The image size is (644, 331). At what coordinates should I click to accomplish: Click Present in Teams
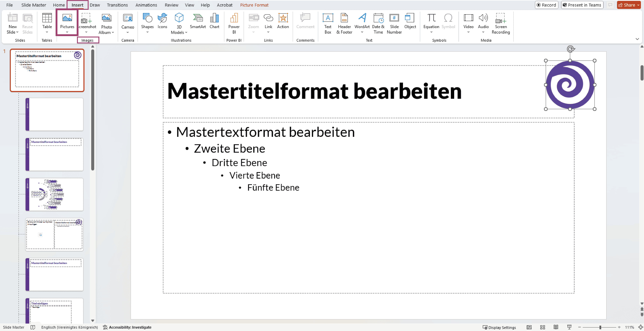pos(582,5)
